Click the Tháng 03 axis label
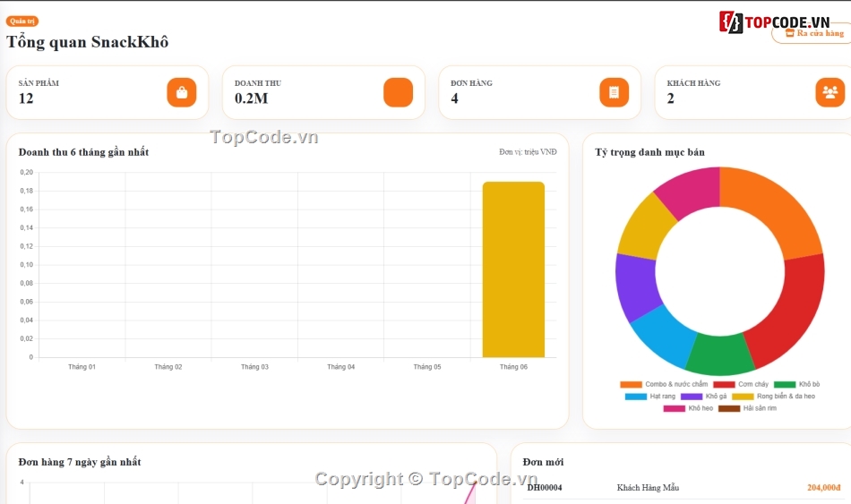Screen dimensions: 851x504 point(254,367)
